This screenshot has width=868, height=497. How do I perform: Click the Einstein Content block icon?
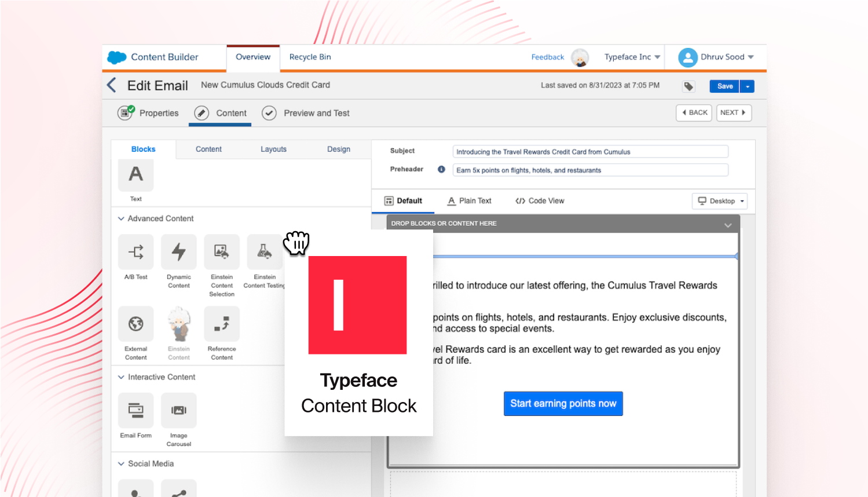click(x=178, y=324)
